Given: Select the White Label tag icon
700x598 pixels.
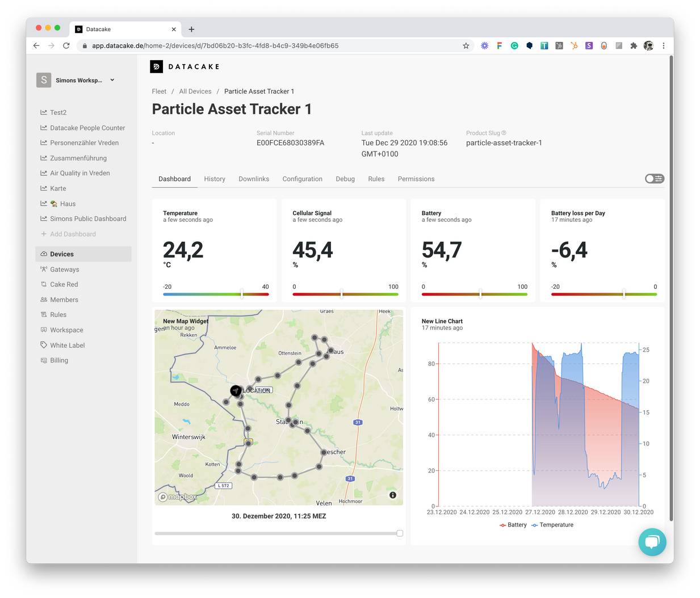Looking at the screenshot, I should (x=44, y=345).
